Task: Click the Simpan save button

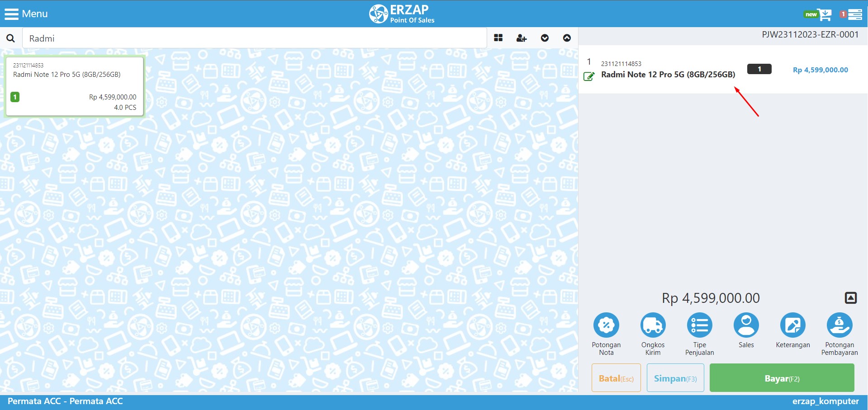Action: coord(675,378)
